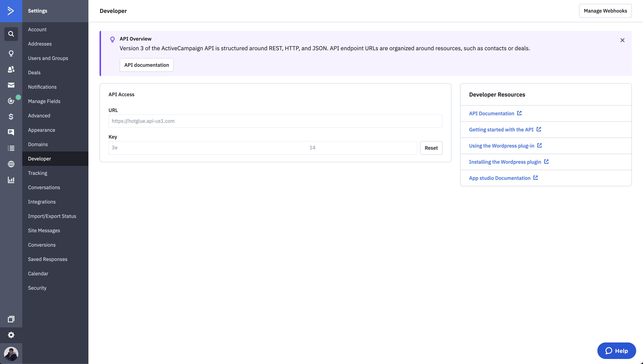Open the Automations gear icon
643x364 pixels.
click(x=11, y=101)
